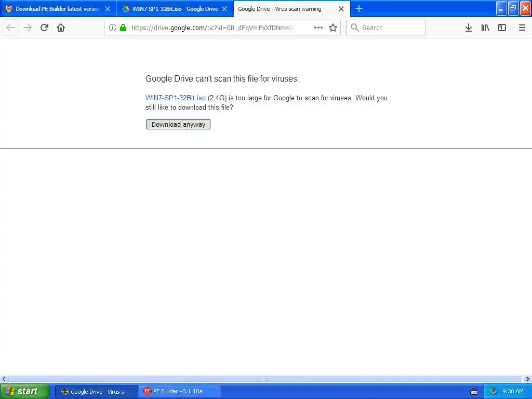
Task: Click the forward navigation arrow
Action: coord(28,28)
